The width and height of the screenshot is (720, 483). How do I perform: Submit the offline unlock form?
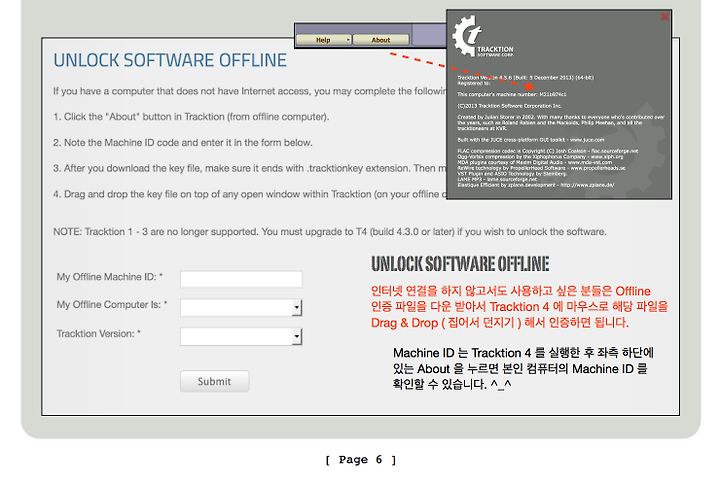(x=214, y=381)
